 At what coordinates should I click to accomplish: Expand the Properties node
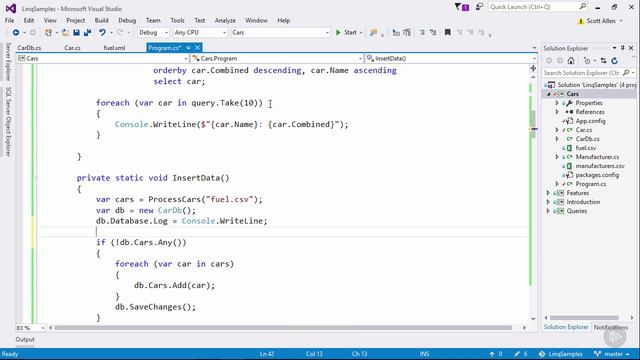[557, 103]
